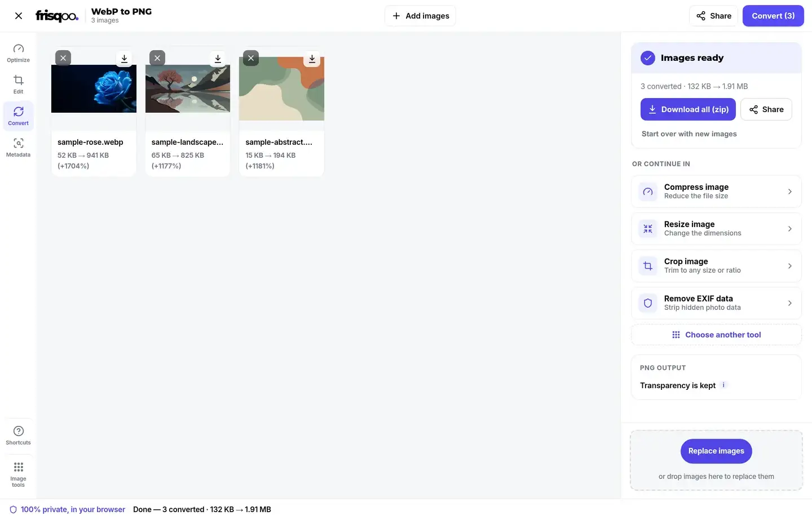Remove sample-abstract image from the list
Image resolution: width=812 pixels, height=520 pixels.
[251, 58]
